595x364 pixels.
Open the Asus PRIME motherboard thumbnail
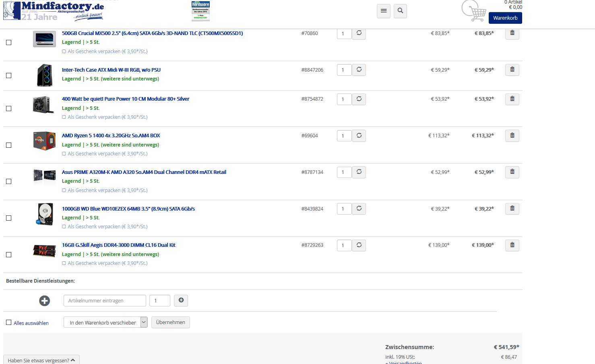click(x=44, y=176)
